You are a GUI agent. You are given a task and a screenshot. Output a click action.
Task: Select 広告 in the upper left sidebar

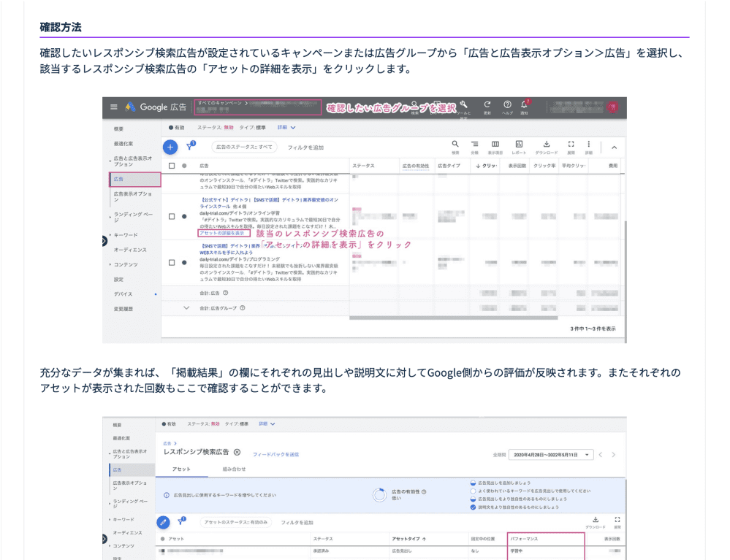pyautogui.click(x=118, y=179)
